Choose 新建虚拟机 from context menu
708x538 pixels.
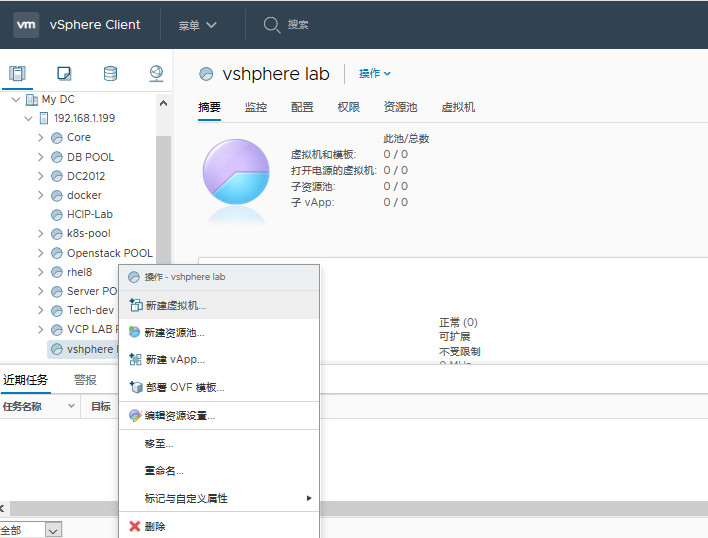coord(219,306)
